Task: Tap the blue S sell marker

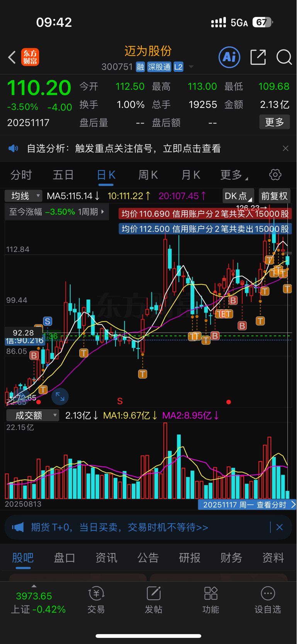Action: pyautogui.click(x=48, y=321)
